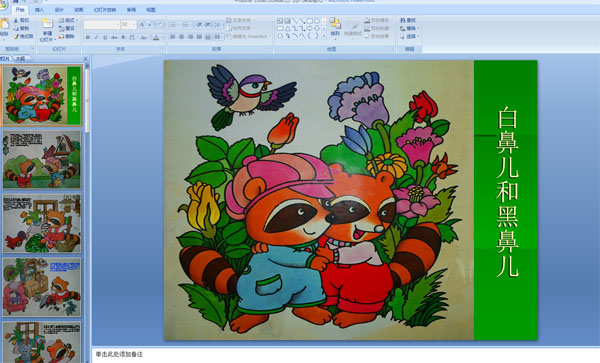
Task: Click the Shrink Font icon
Action: [x=150, y=24]
